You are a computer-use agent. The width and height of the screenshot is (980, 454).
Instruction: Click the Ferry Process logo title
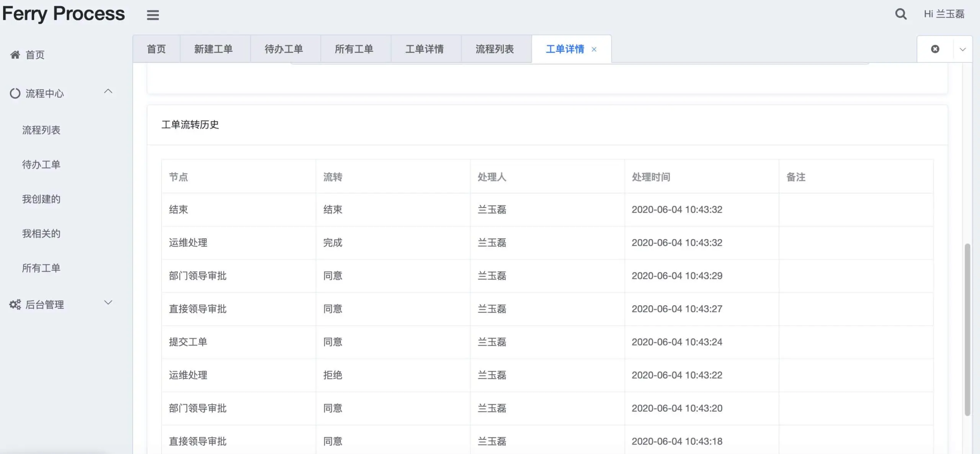click(64, 14)
